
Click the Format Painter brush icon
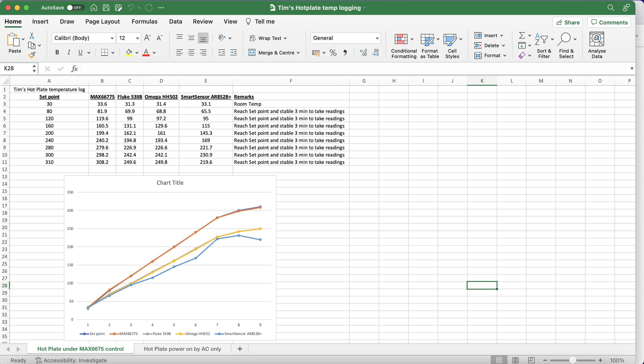pos(32,55)
